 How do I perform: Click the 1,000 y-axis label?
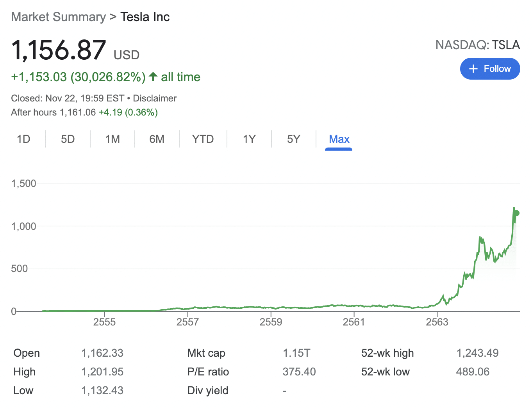[x=23, y=226]
